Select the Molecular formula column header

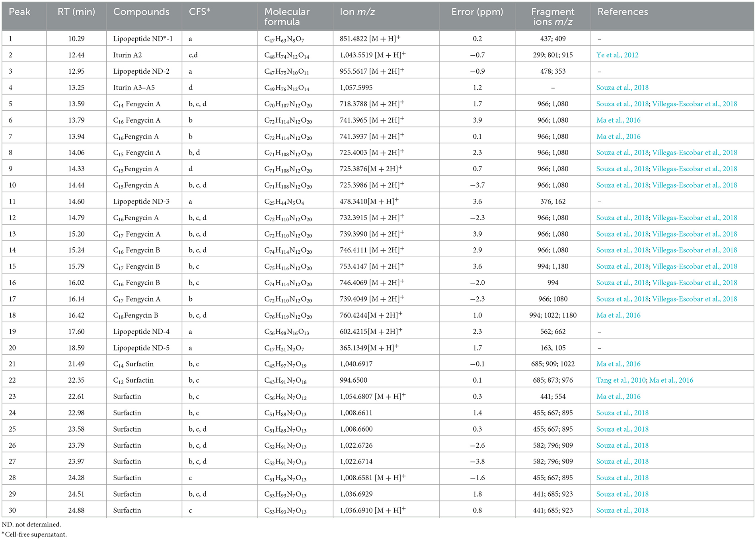click(x=287, y=17)
